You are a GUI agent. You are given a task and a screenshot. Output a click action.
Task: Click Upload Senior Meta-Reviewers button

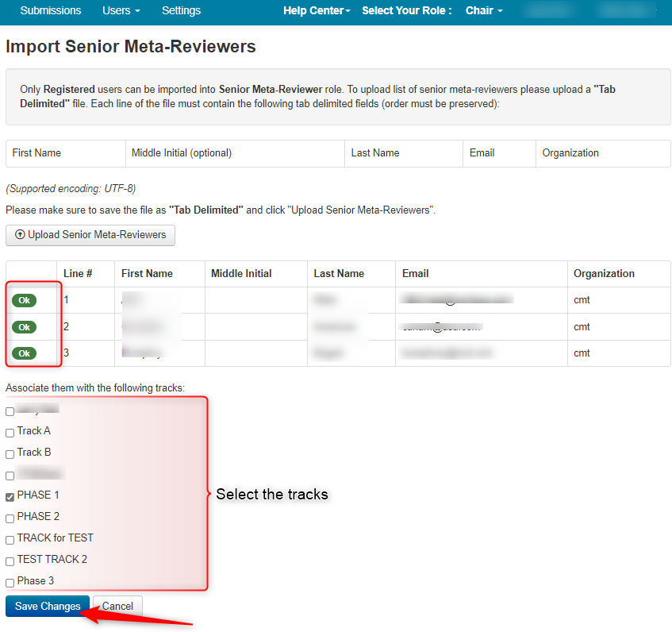(90, 235)
